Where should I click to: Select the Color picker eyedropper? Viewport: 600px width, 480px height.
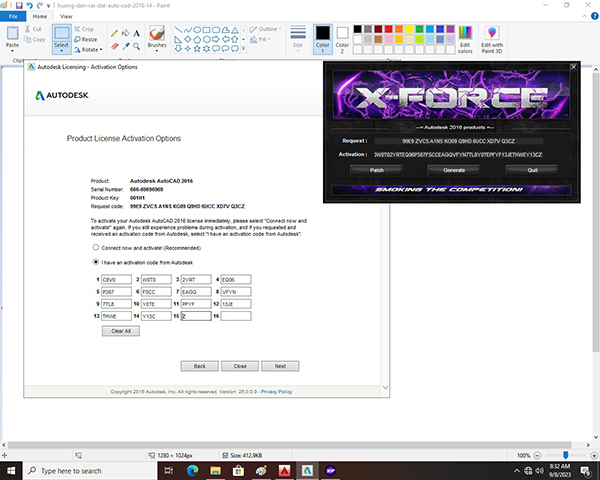coord(125,46)
